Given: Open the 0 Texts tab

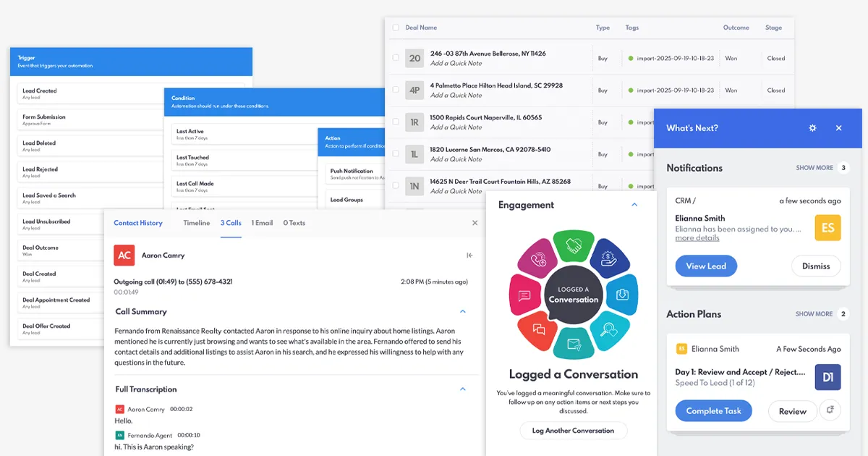Looking at the screenshot, I should 294,223.
